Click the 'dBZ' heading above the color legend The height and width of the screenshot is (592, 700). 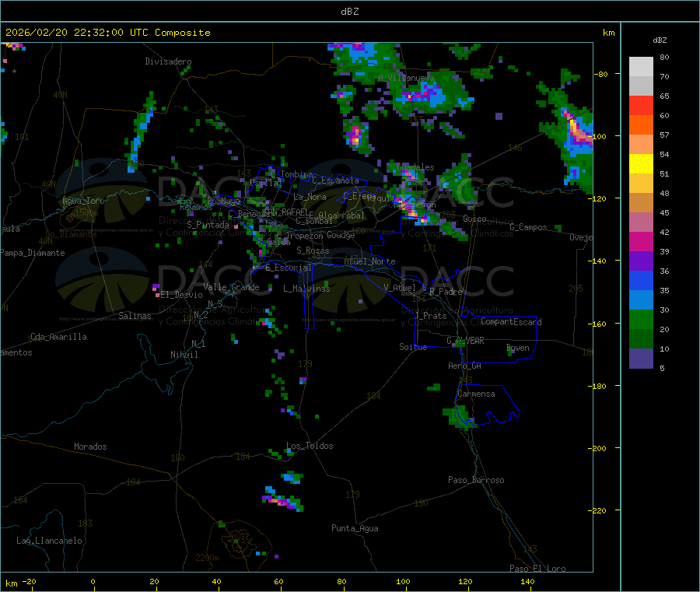660,40
